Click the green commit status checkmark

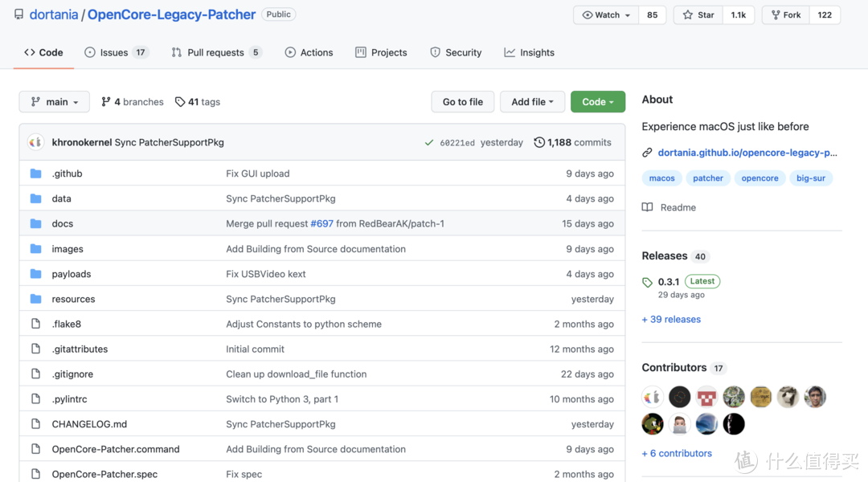coord(429,143)
